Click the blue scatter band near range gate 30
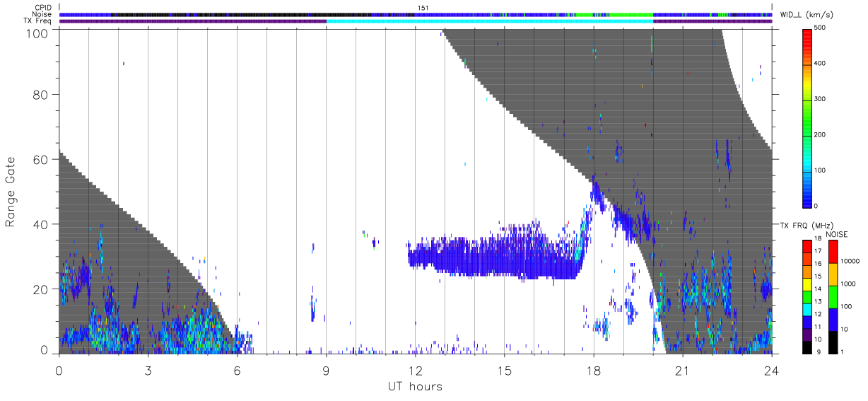 495,256
